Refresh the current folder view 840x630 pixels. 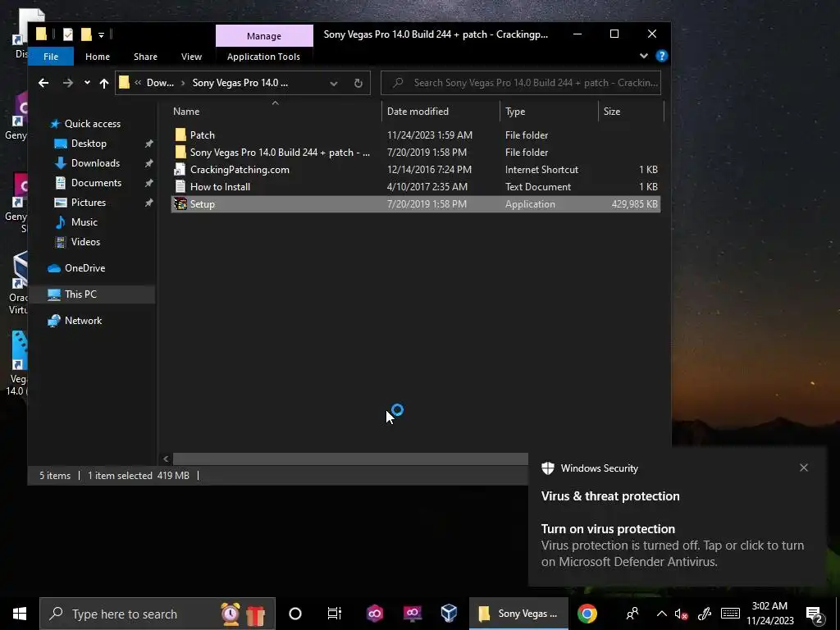[x=358, y=83]
